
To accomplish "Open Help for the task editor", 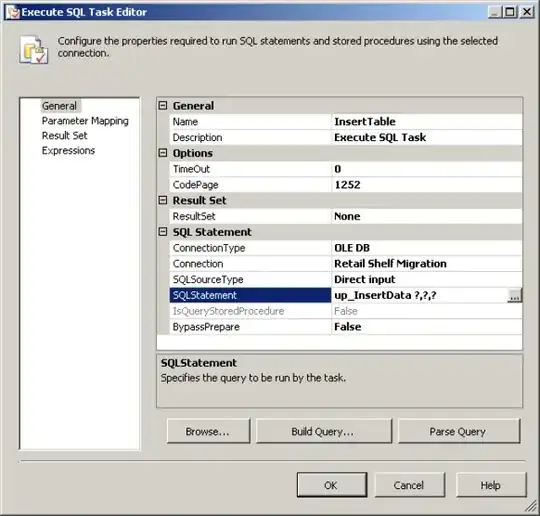I will click(x=491, y=485).
